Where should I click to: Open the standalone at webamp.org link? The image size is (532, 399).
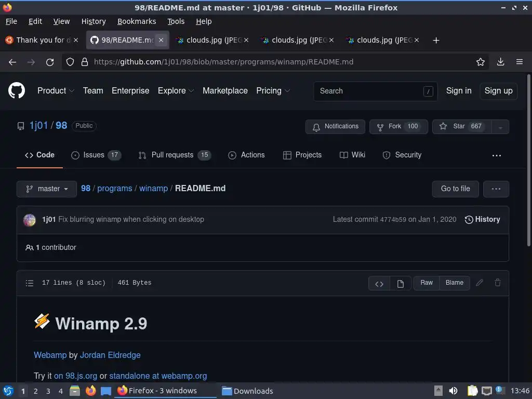pos(158,376)
